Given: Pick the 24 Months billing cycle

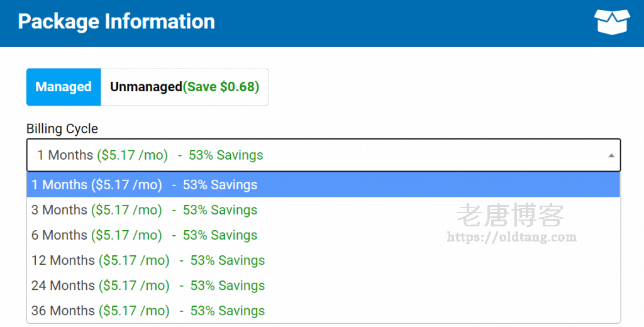Looking at the screenshot, I should tap(148, 285).
